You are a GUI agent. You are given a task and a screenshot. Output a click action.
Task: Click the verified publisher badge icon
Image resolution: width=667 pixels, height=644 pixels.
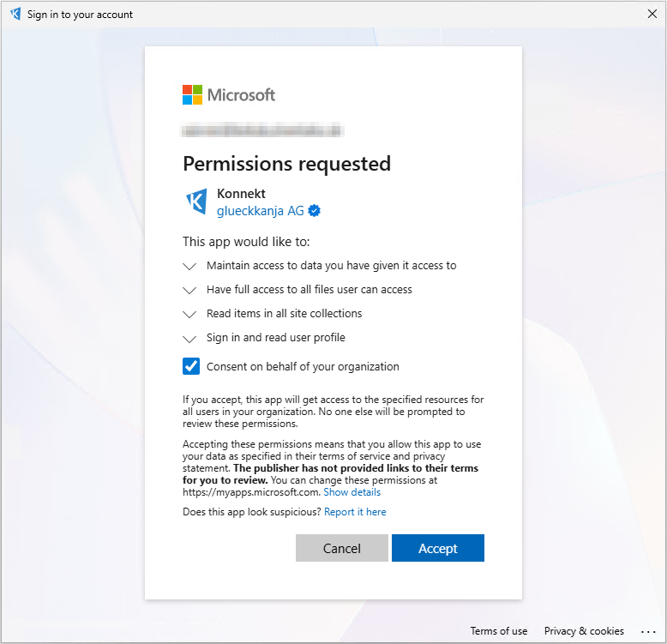point(315,211)
